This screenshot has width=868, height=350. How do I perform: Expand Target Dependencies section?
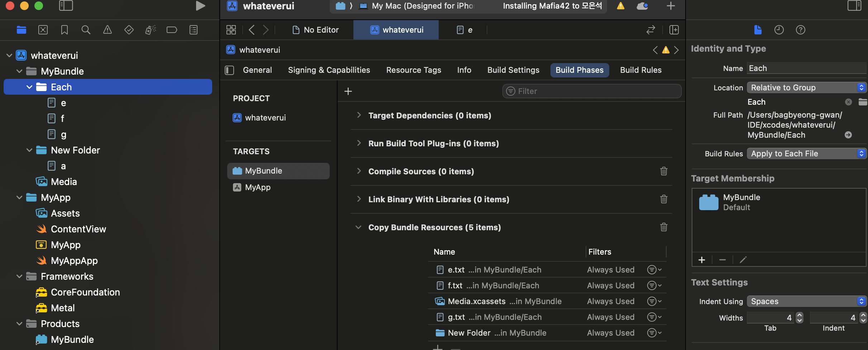(x=359, y=115)
